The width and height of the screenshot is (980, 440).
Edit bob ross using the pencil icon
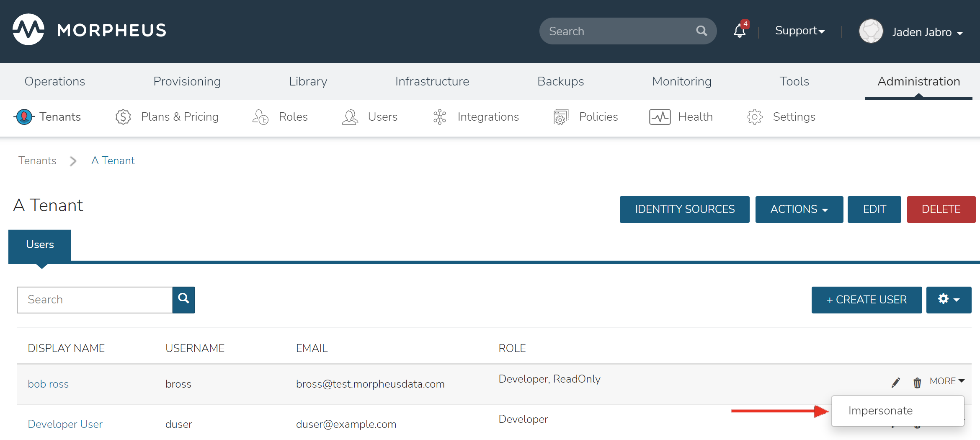pos(896,382)
